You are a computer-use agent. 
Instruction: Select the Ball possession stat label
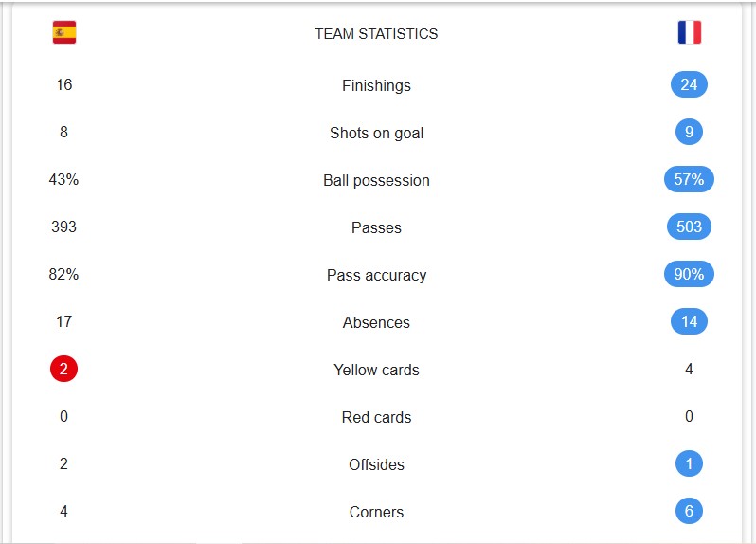click(x=376, y=180)
